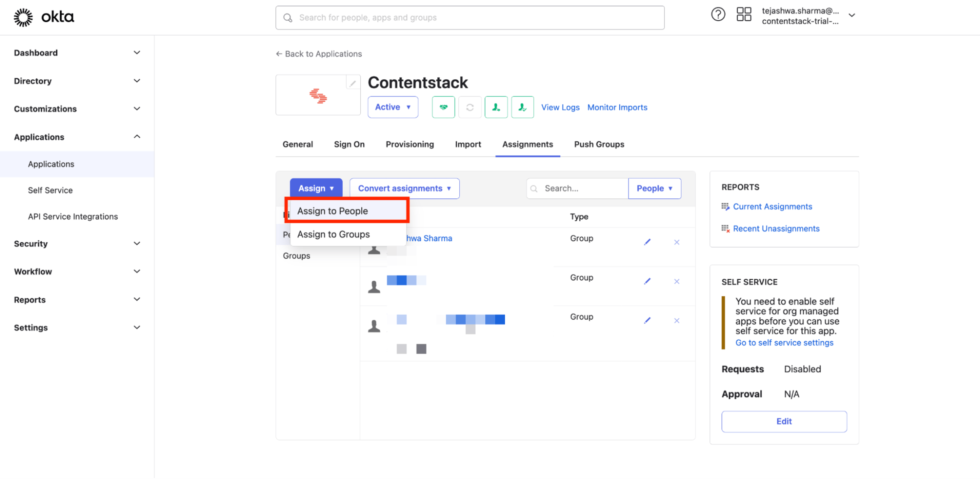Expand the Security sidebar section

(x=137, y=244)
